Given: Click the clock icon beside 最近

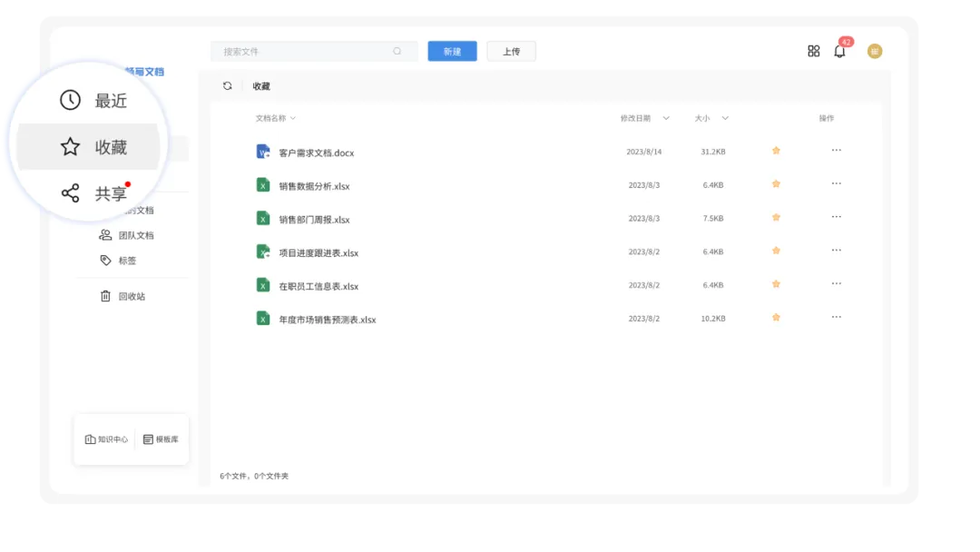Looking at the screenshot, I should pyautogui.click(x=70, y=100).
